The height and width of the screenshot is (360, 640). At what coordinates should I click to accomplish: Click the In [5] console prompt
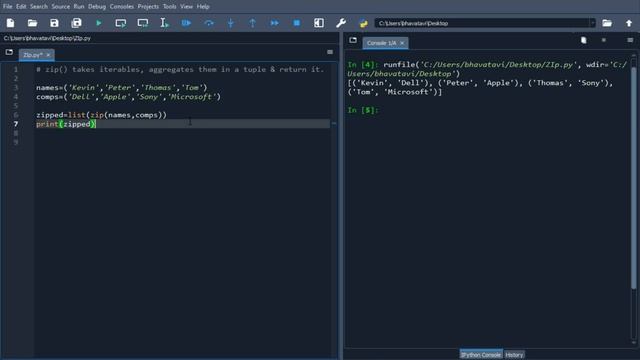(363, 110)
